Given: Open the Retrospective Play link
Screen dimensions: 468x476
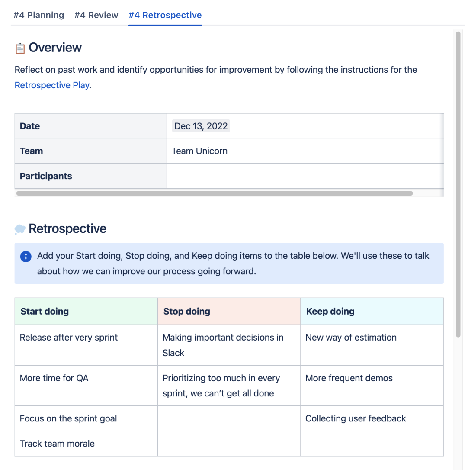Looking at the screenshot, I should tap(52, 85).
